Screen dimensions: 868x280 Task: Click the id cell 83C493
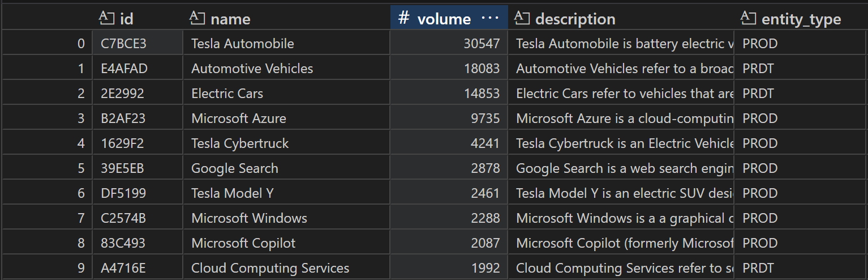point(137,243)
